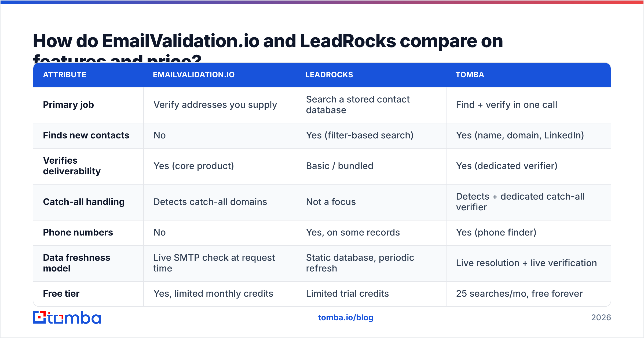The image size is (644, 338).
Task: Select the 'Primary job' row label
Action: pyautogui.click(x=68, y=105)
